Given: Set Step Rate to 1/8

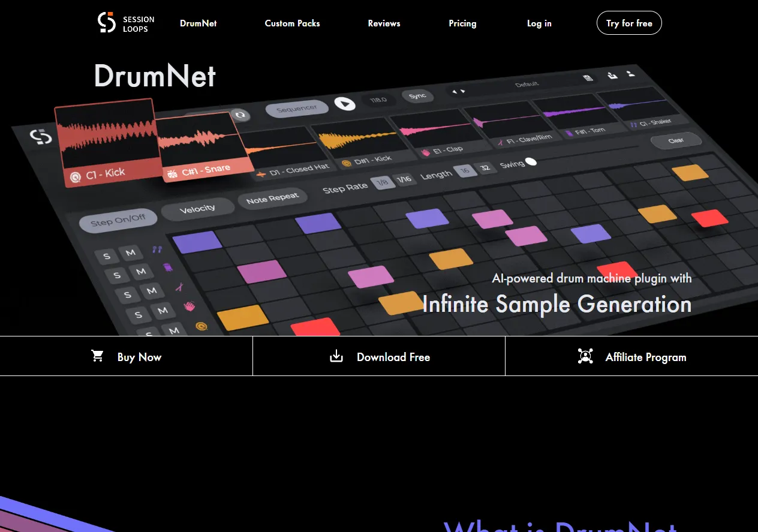Looking at the screenshot, I should 383,182.
